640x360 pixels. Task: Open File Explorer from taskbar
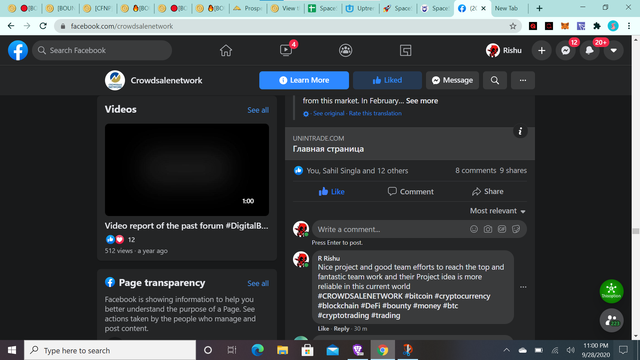point(282,350)
